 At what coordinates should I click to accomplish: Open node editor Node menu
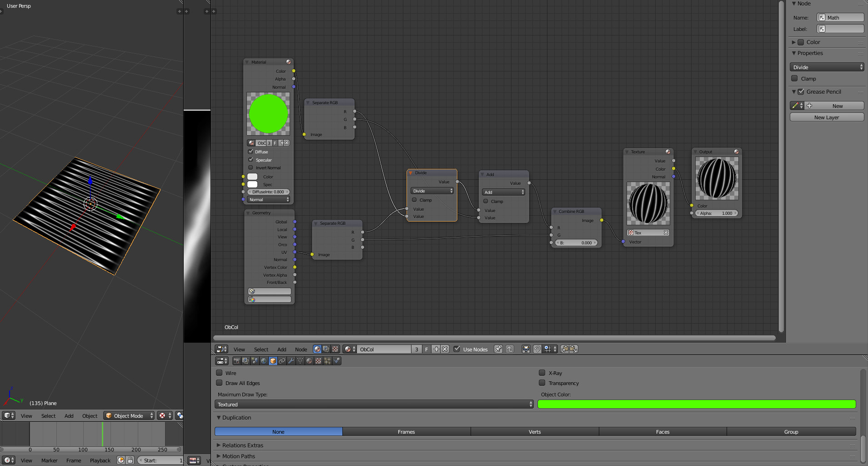301,349
